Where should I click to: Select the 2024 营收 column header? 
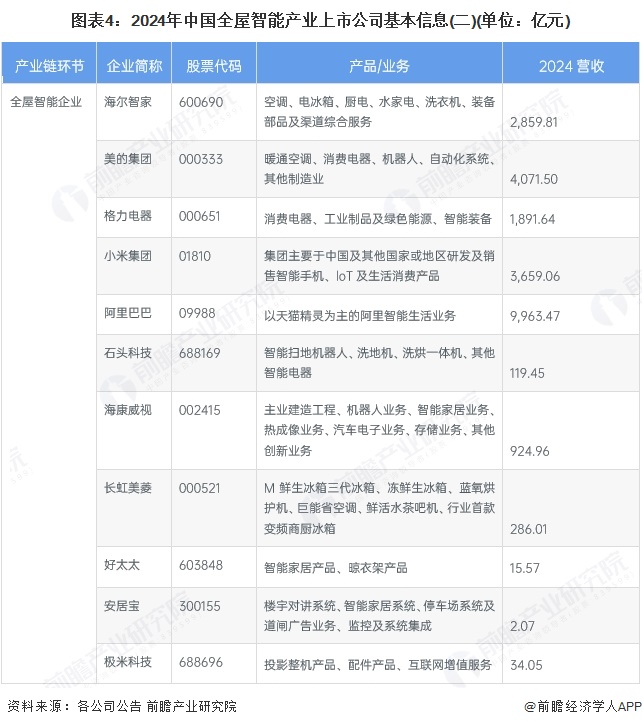click(570, 66)
